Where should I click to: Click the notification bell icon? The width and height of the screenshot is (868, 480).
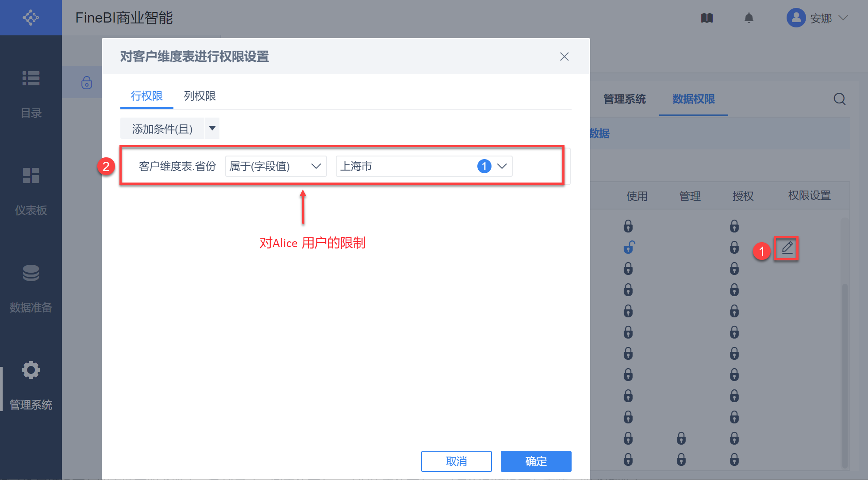(749, 18)
